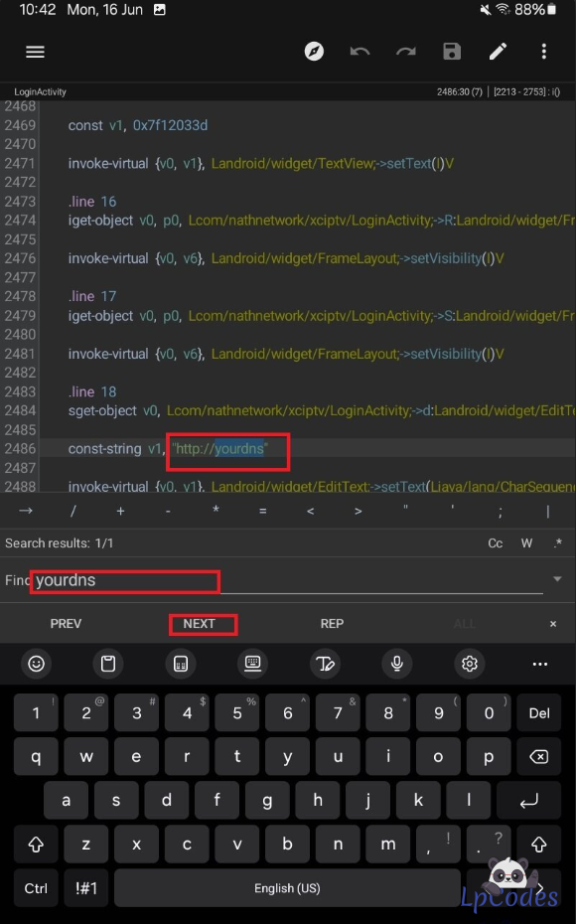Tap cursor position 2486:30 indicator

click(460, 92)
